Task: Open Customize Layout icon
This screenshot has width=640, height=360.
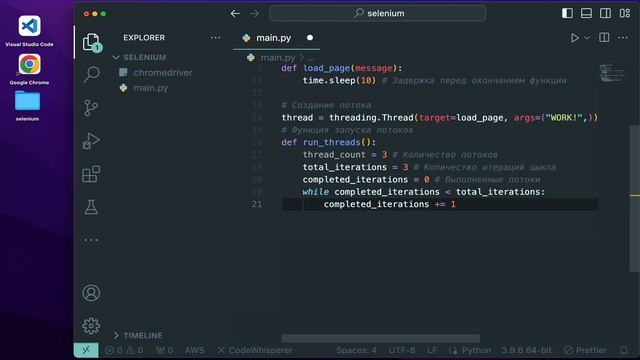Action: 625,13
